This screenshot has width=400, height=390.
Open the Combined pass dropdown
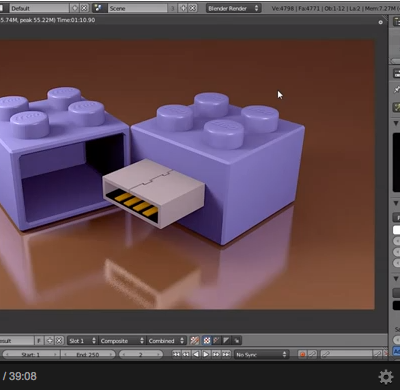coord(166,341)
